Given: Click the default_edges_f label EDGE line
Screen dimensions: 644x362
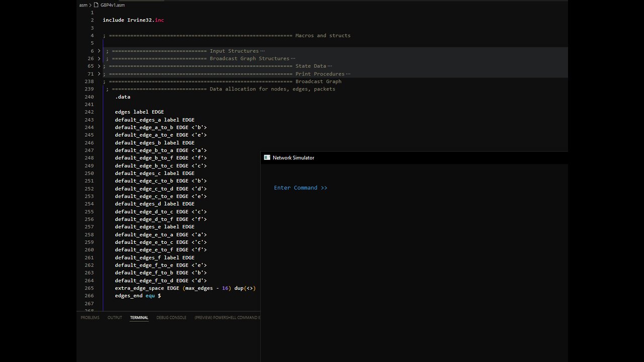Looking at the screenshot, I should point(154,257).
